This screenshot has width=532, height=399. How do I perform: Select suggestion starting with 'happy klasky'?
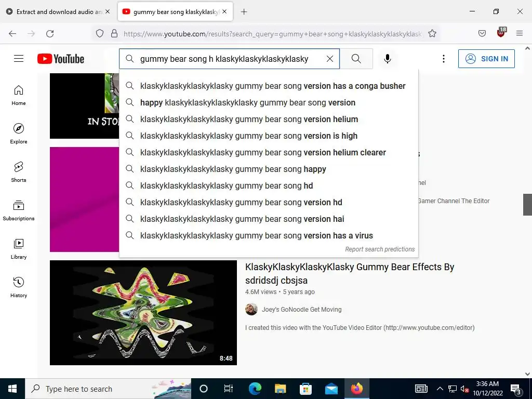pyautogui.click(x=269, y=102)
